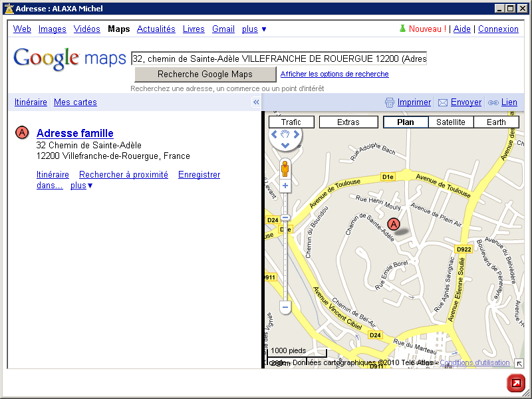Image resolution: width=532 pixels, height=399 pixels.
Task: Zoom in with the map plus button
Action: point(285,186)
